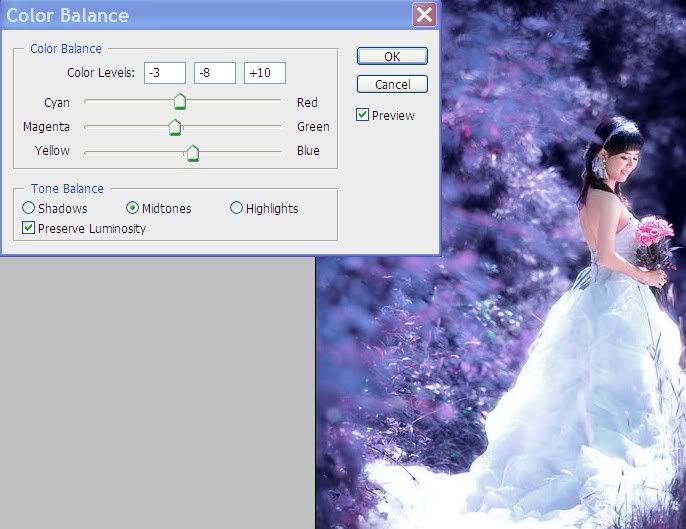Click the Cyan-Red slider handle

180,101
